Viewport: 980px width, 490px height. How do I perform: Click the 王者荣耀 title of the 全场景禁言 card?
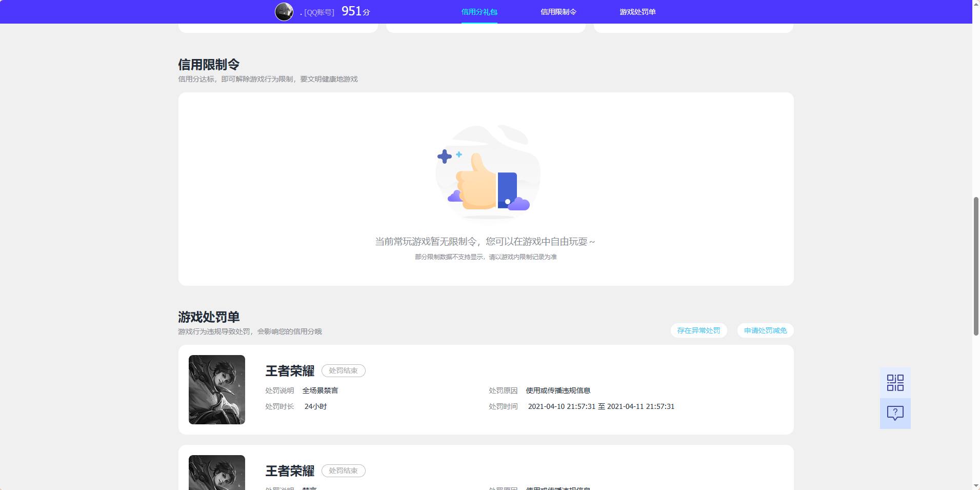(290, 371)
